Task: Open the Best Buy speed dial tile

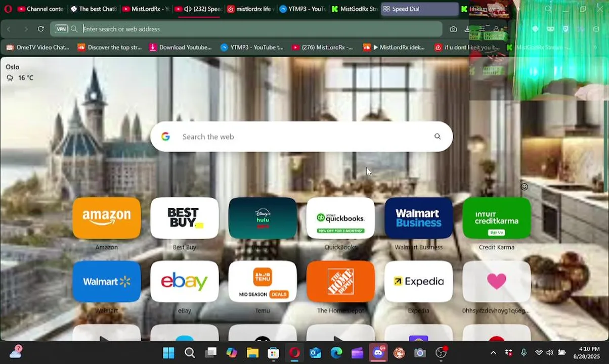Action: tap(185, 218)
